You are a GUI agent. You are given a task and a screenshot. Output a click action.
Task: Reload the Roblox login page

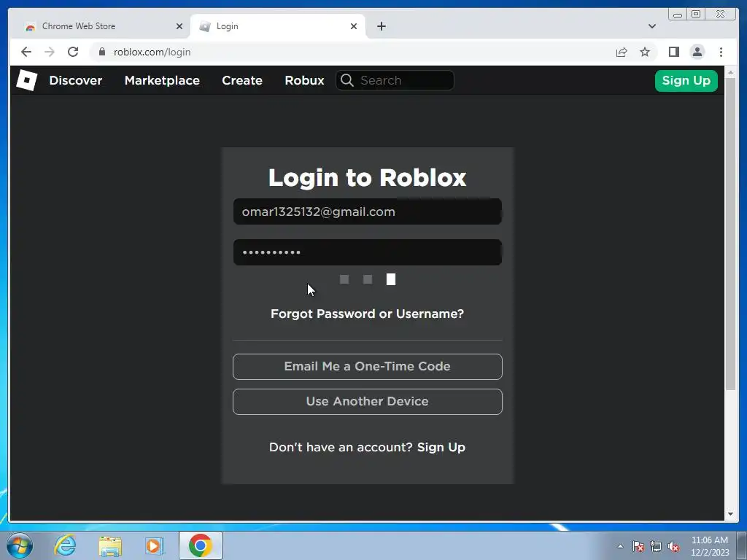[x=73, y=52]
